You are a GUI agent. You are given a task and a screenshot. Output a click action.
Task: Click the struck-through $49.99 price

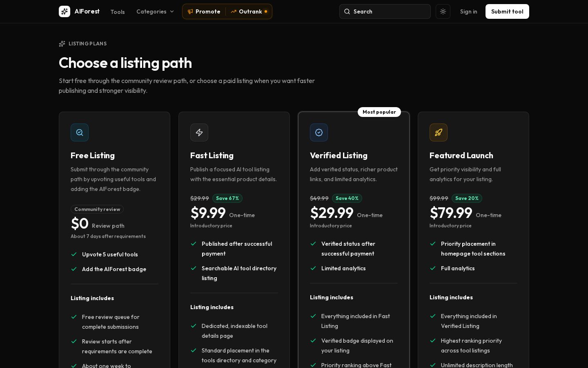(x=319, y=198)
